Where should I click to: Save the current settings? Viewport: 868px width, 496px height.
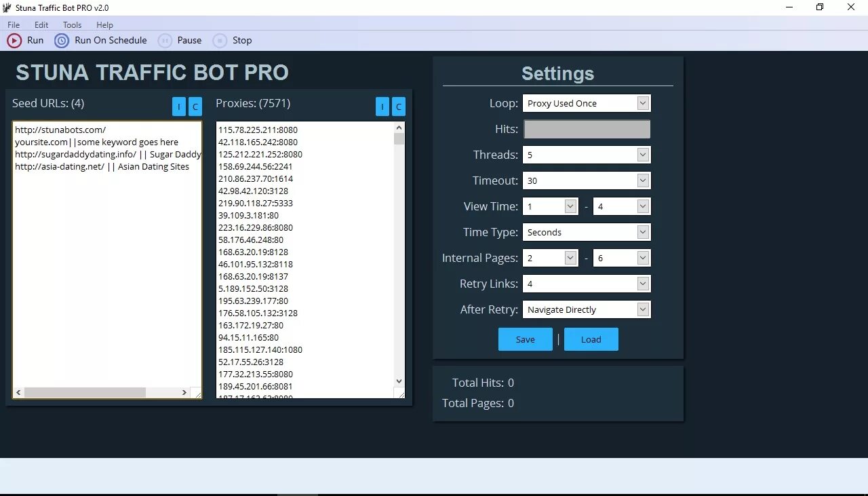(x=526, y=339)
